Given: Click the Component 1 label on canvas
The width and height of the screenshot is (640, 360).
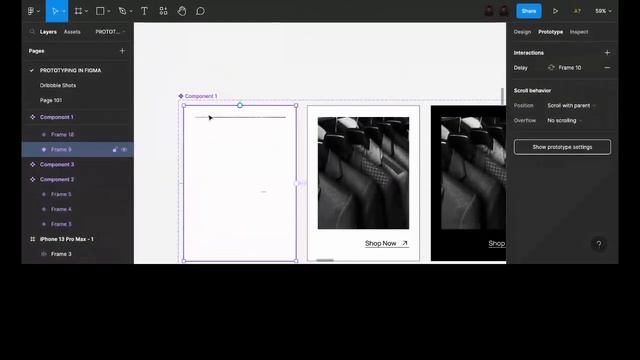Looking at the screenshot, I should point(201,96).
